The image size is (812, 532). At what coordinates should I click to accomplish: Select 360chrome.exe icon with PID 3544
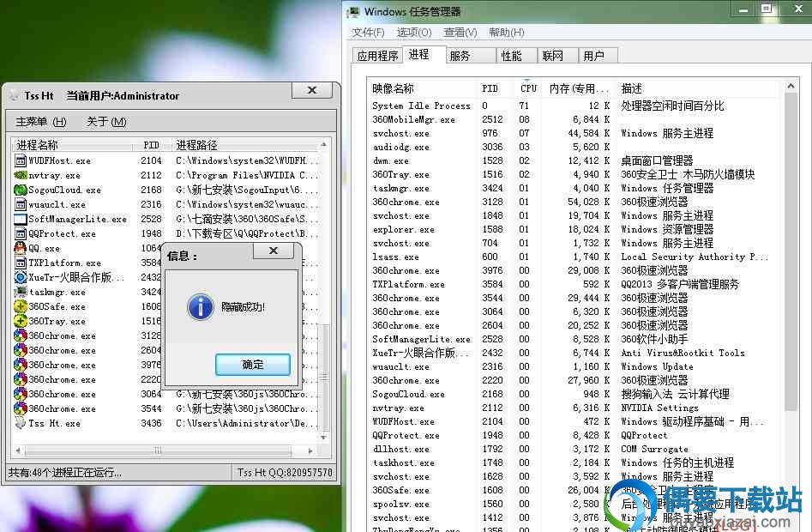click(21, 408)
